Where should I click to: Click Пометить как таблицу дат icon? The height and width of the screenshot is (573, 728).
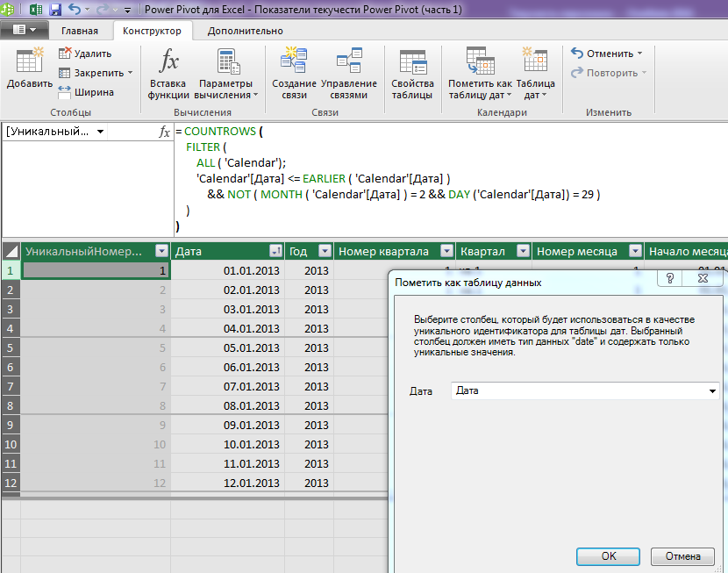click(480, 61)
